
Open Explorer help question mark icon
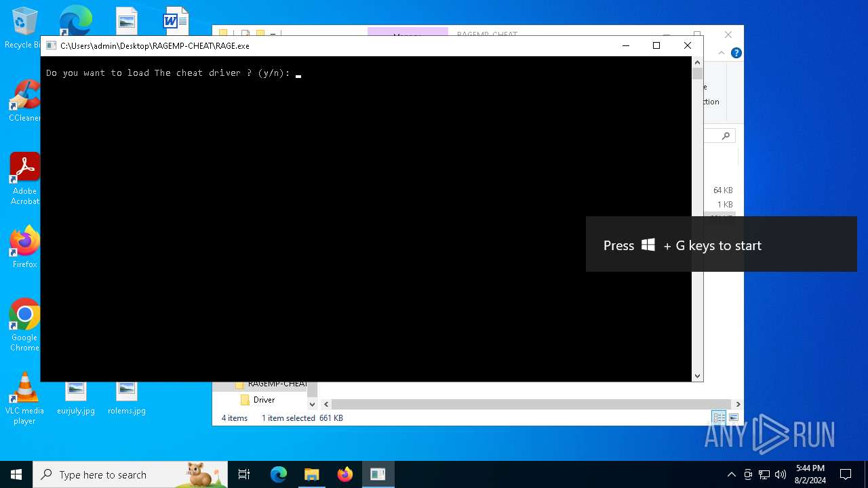[736, 53]
